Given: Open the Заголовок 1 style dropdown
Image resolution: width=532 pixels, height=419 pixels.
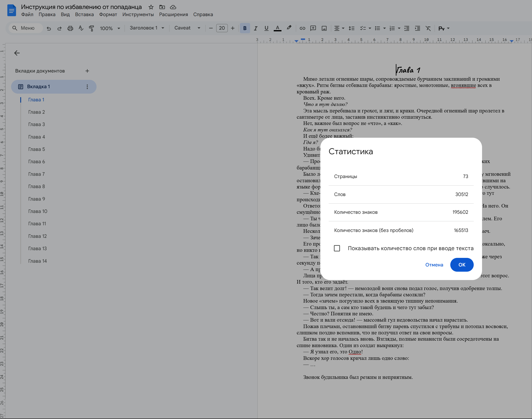Looking at the screenshot, I should [147, 28].
